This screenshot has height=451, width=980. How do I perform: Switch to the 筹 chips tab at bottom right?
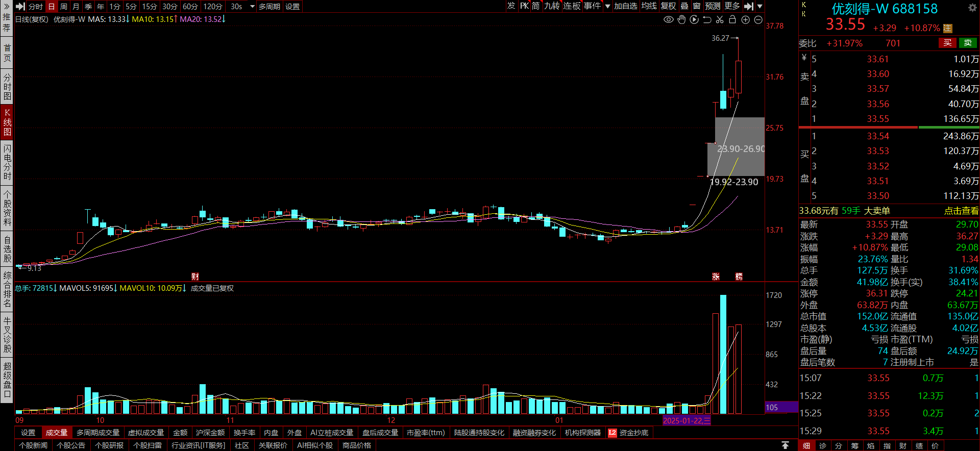click(855, 445)
